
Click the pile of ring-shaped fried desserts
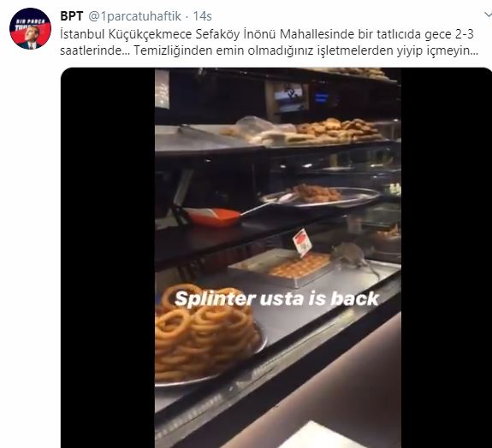coord(205,333)
